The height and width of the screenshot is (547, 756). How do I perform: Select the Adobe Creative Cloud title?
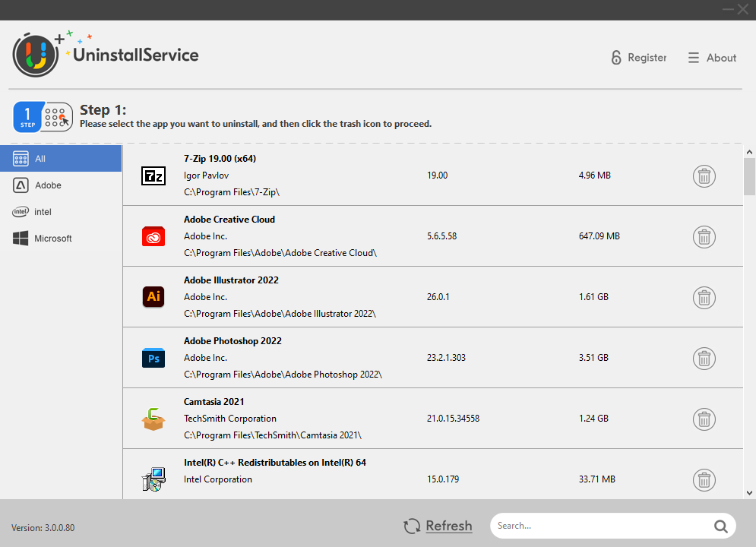coord(229,220)
